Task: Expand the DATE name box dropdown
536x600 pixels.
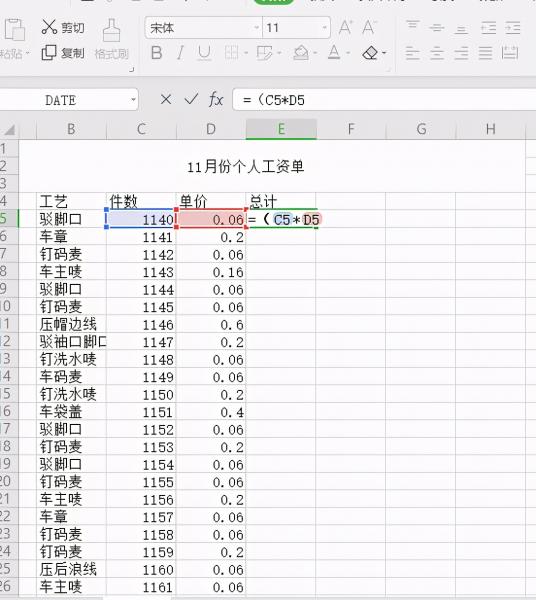Action: [x=133, y=100]
